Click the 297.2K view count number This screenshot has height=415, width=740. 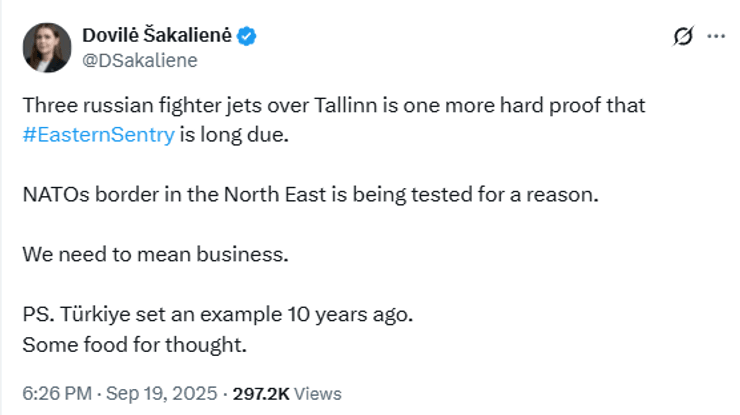(261, 393)
